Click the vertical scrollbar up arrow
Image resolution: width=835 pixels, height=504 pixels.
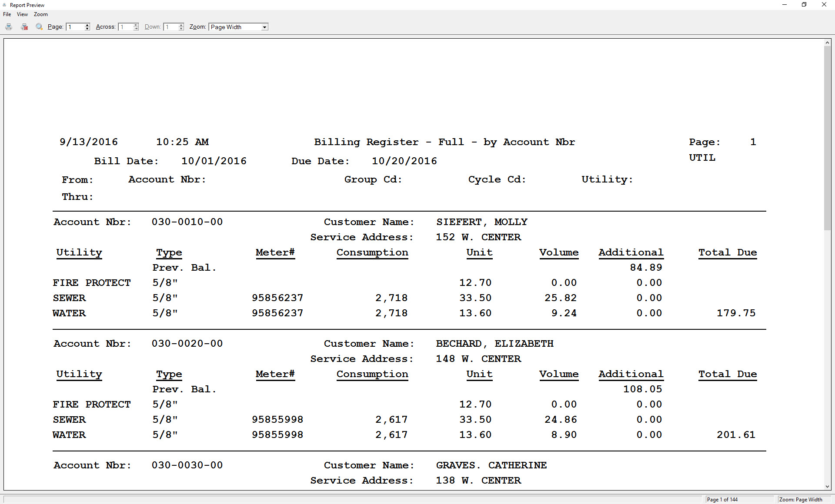tap(827, 43)
